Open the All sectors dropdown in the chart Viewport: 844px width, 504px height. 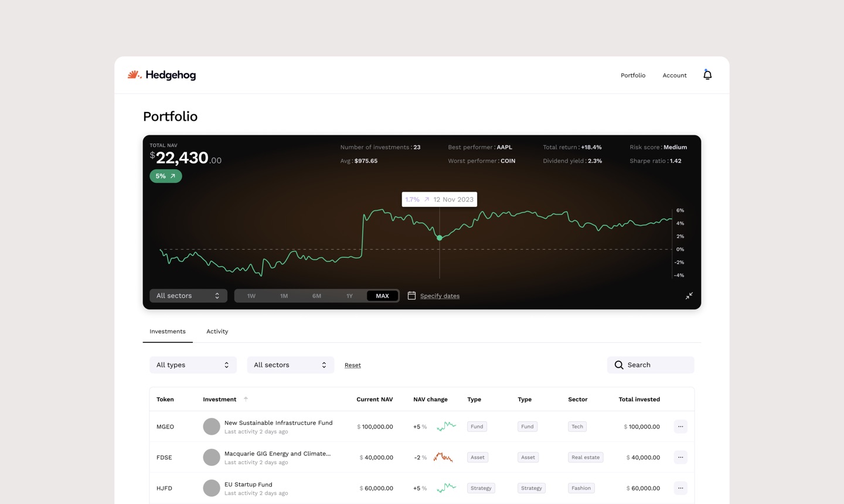pos(188,296)
